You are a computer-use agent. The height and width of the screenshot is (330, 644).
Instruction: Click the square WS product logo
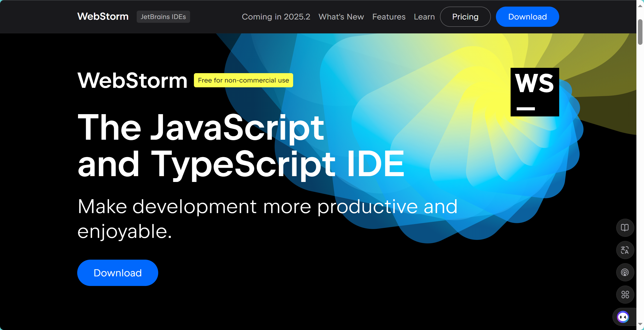(535, 93)
